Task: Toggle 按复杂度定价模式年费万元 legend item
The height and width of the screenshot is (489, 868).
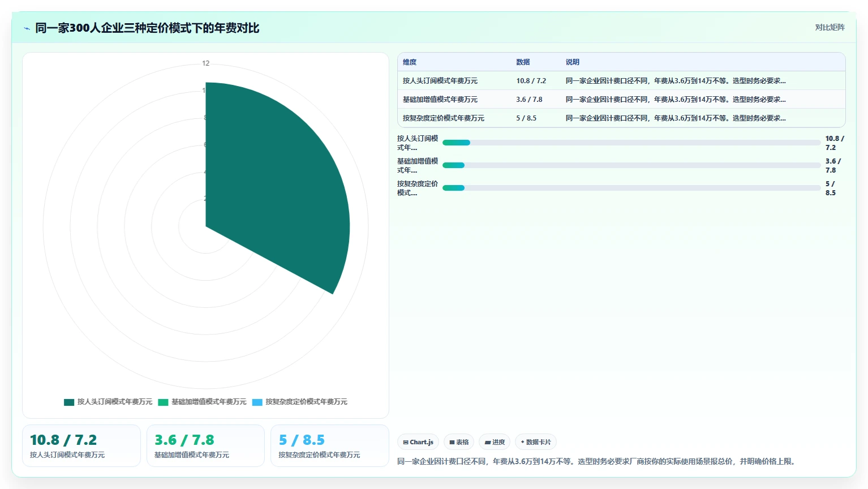Action: tap(300, 402)
